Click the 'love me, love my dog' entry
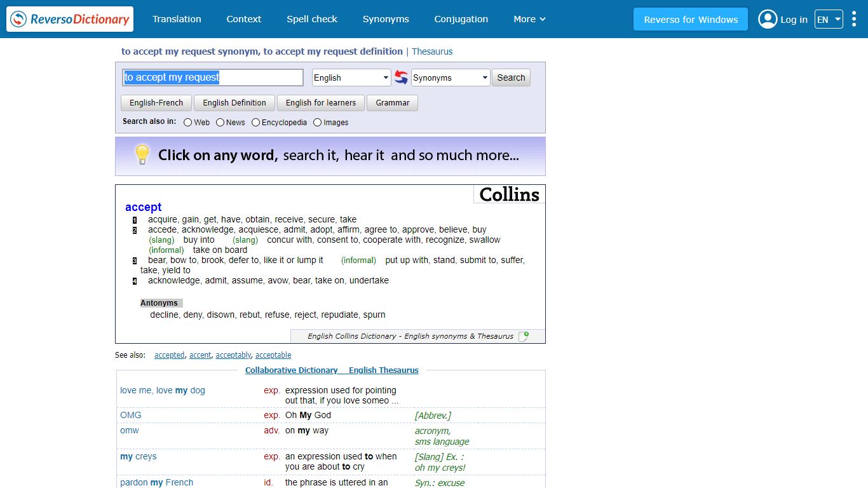868x488 pixels. coord(163,390)
